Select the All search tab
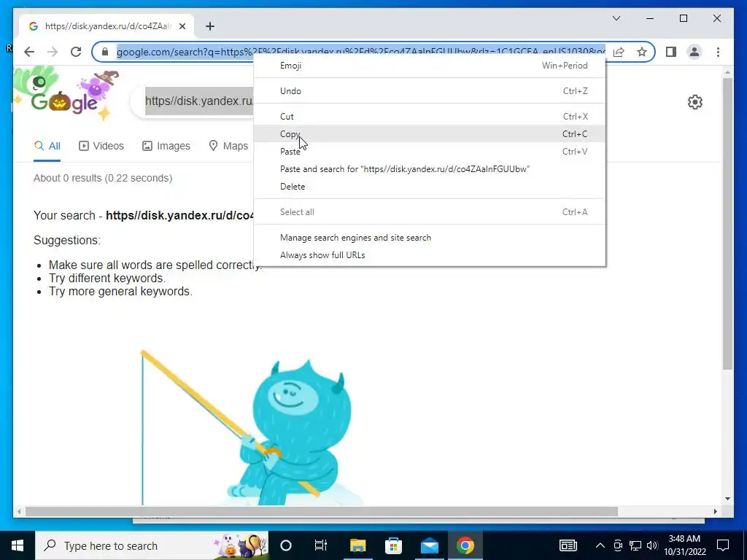The height and width of the screenshot is (560, 747). (47, 146)
